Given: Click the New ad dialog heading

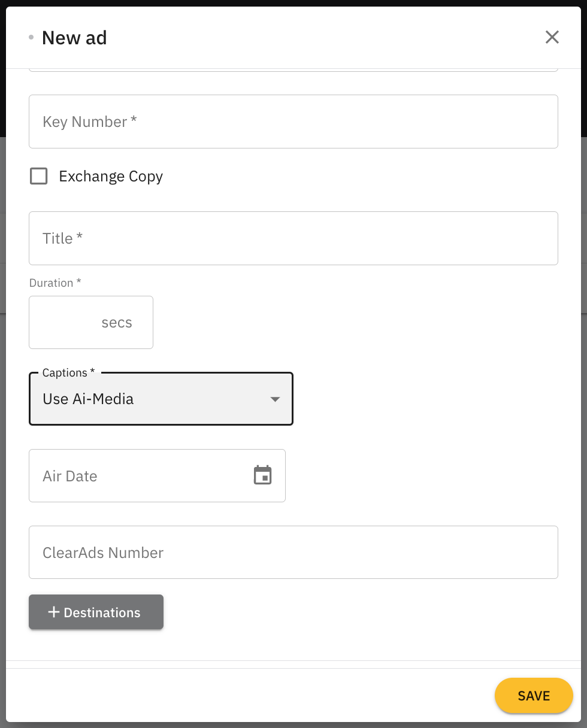Looking at the screenshot, I should tap(74, 38).
